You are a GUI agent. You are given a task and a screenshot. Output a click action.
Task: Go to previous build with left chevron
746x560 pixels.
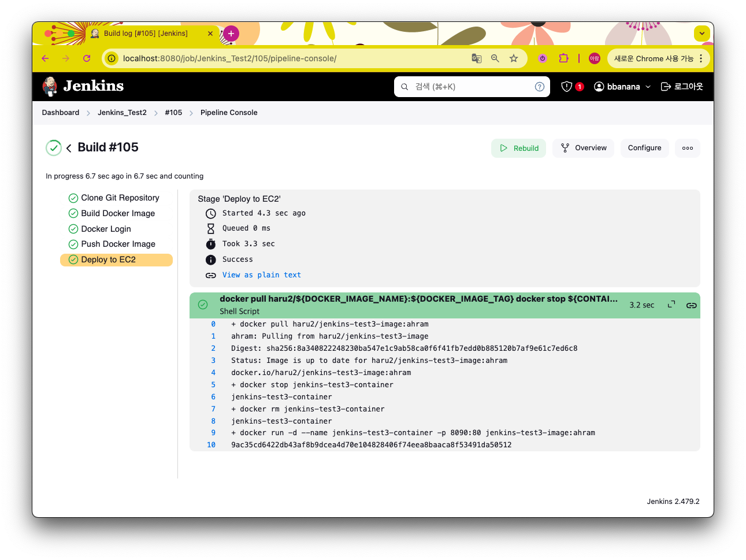click(x=69, y=149)
